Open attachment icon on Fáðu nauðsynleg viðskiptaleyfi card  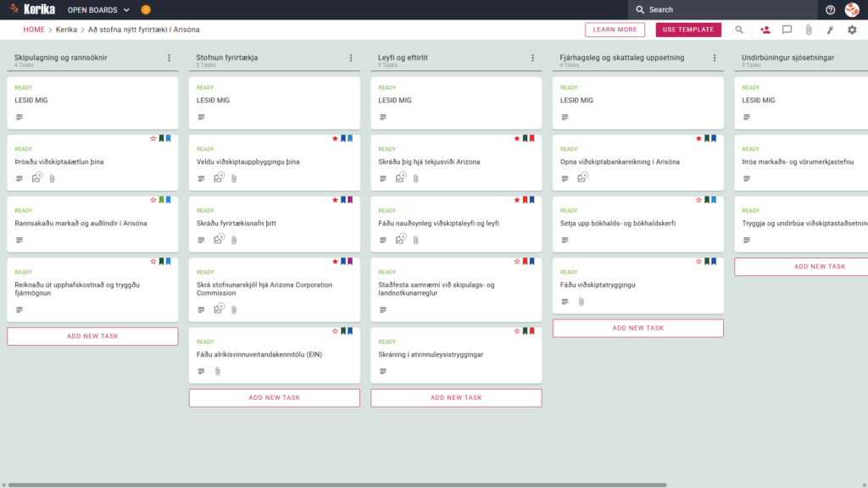pos(415,240)
